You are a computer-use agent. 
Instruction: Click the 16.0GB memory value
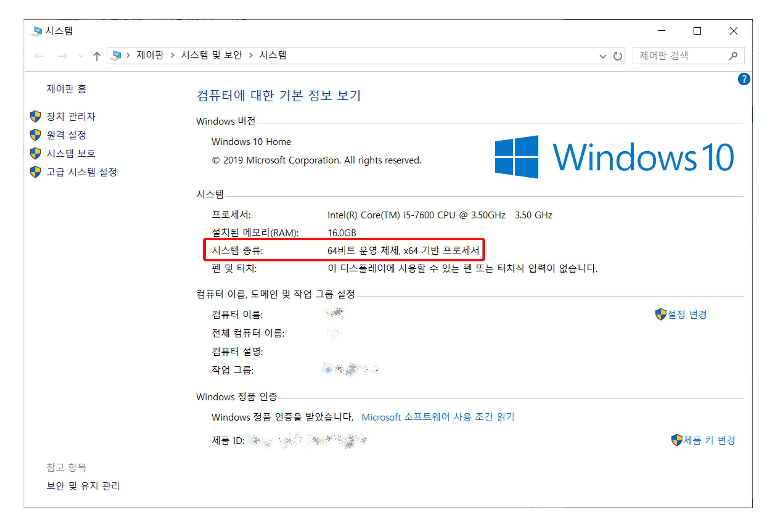342,233
